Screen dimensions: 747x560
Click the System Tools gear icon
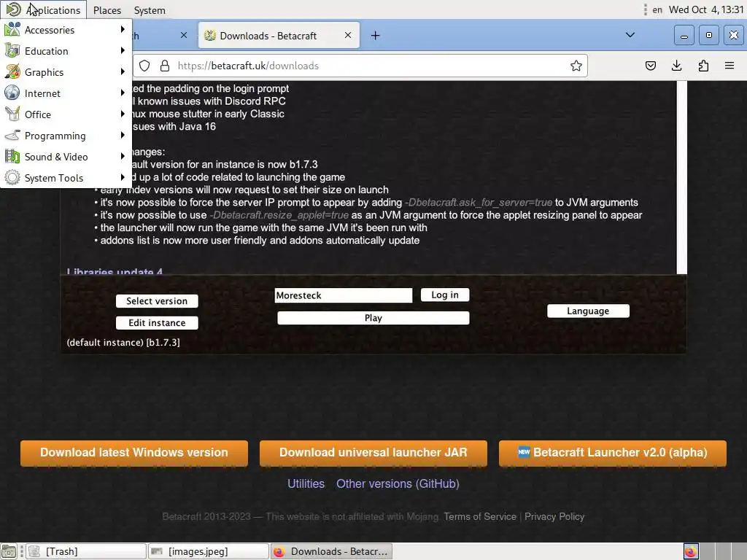point(12,178)
